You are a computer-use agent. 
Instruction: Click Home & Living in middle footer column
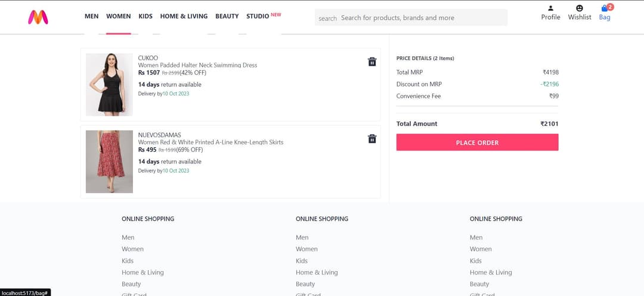pyautogui.click(x=317, y=272)
